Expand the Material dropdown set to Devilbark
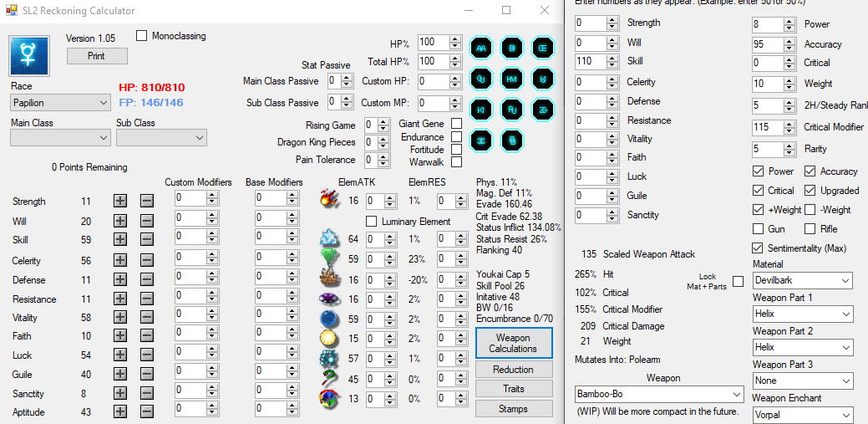The height and width of the screenshot is (424, 868). 801,280
